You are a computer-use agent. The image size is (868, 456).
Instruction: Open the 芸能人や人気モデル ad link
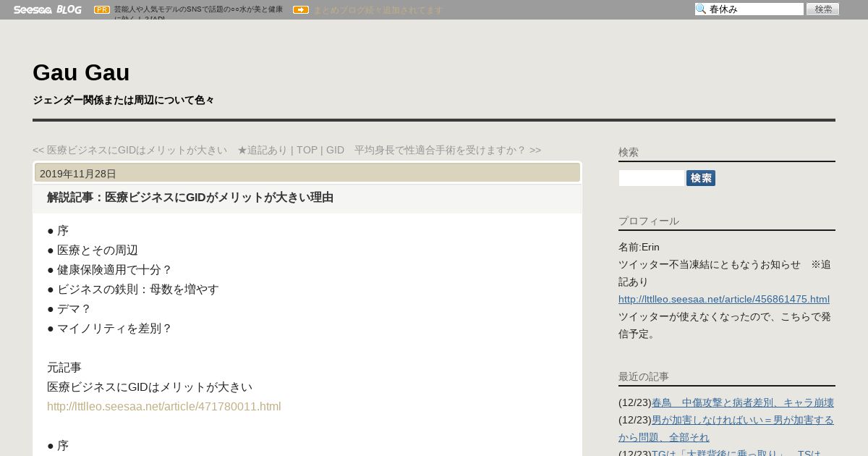pos(198,14)
